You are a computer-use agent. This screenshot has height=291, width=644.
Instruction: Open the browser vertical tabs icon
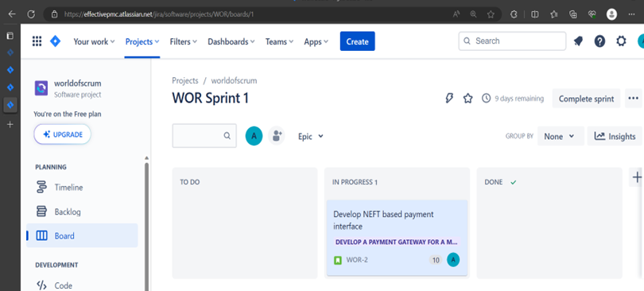coord(10,36)
